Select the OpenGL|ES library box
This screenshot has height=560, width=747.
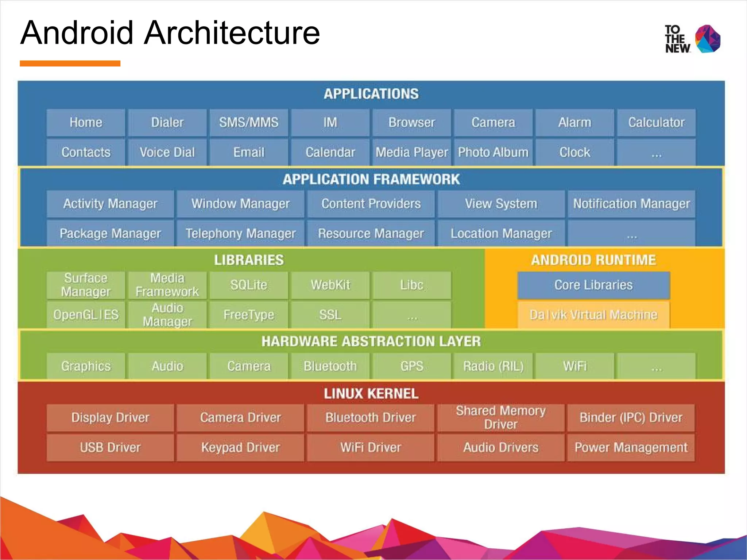pos(86,315)
